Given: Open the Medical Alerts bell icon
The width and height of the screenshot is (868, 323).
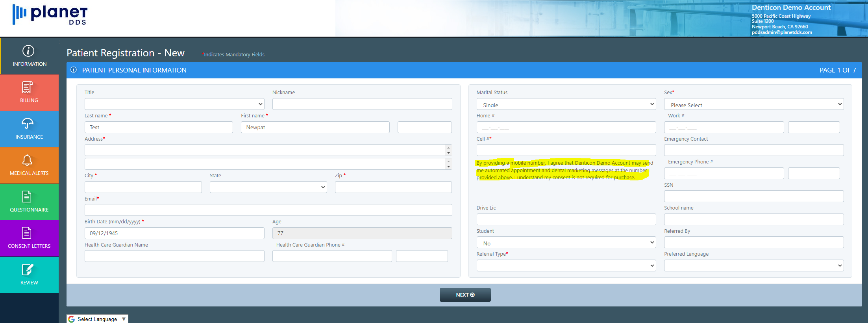Looking at the screenshot, I should point(27,160).
